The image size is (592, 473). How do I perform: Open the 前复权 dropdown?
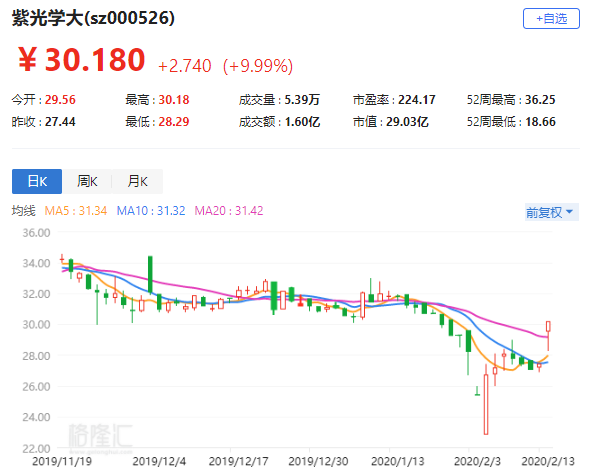click(551, 213)
